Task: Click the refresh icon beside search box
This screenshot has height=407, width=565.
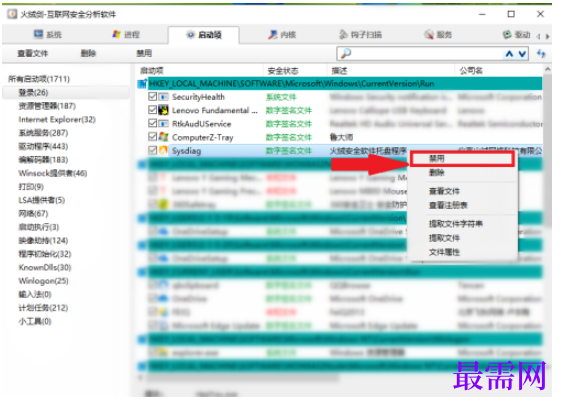Action: point(540,54)
